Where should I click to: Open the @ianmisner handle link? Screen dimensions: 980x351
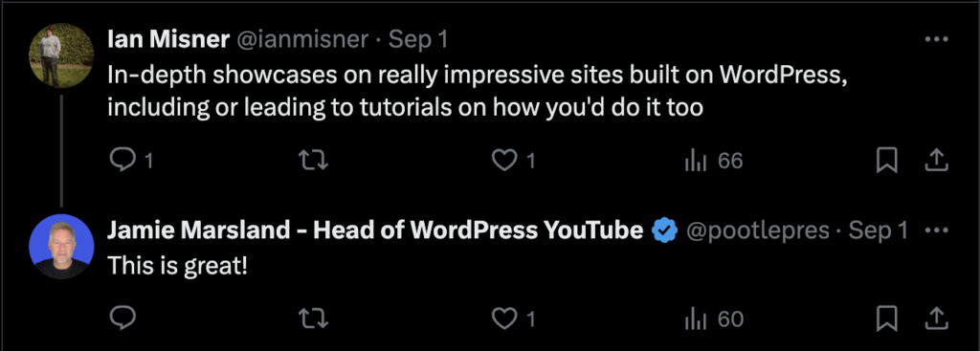pyautogui.click(x=301, y=40)
